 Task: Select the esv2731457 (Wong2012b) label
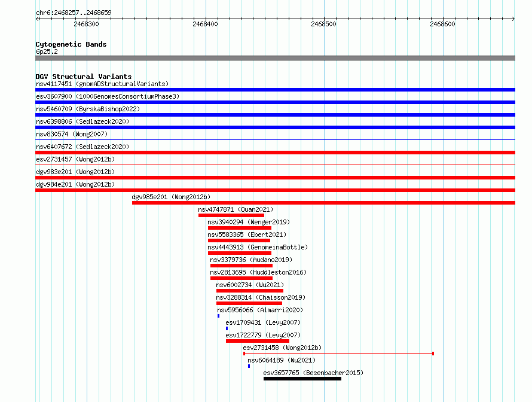(75, 159)
